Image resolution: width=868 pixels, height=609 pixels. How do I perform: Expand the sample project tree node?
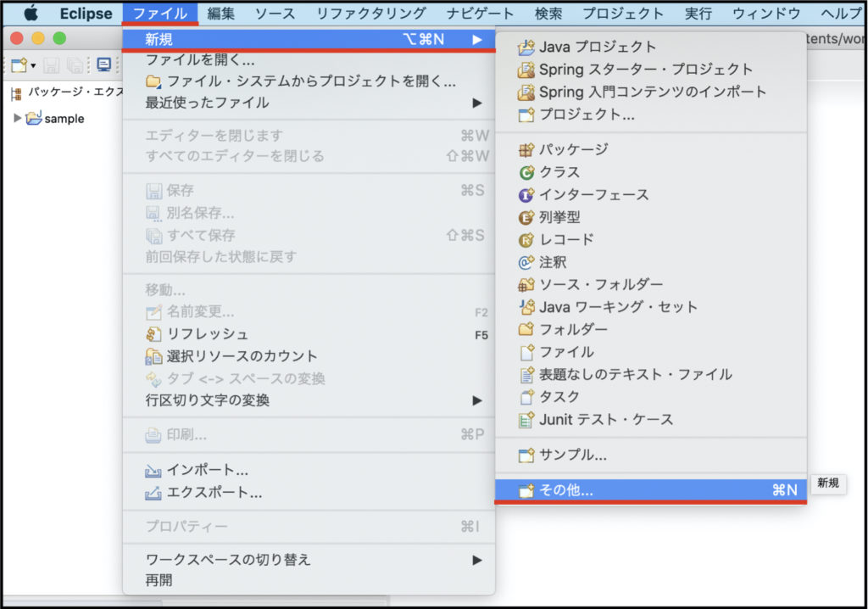coord(17,118)
